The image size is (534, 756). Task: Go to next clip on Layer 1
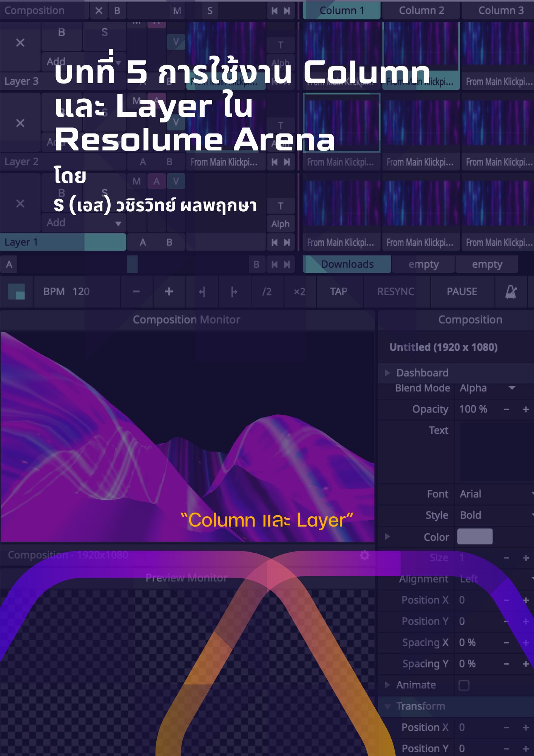coord(287,242)
